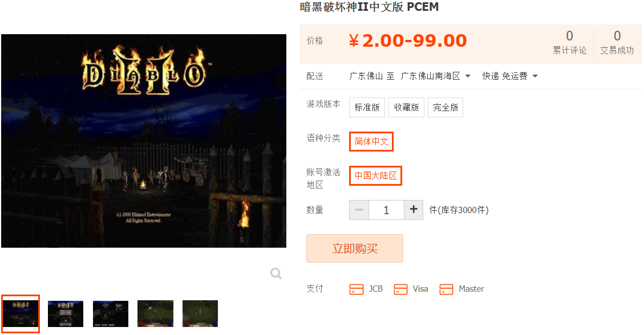Toggle the 中国大陆区 activation region option
Screen dimensions: 644x335
point(375,175)
